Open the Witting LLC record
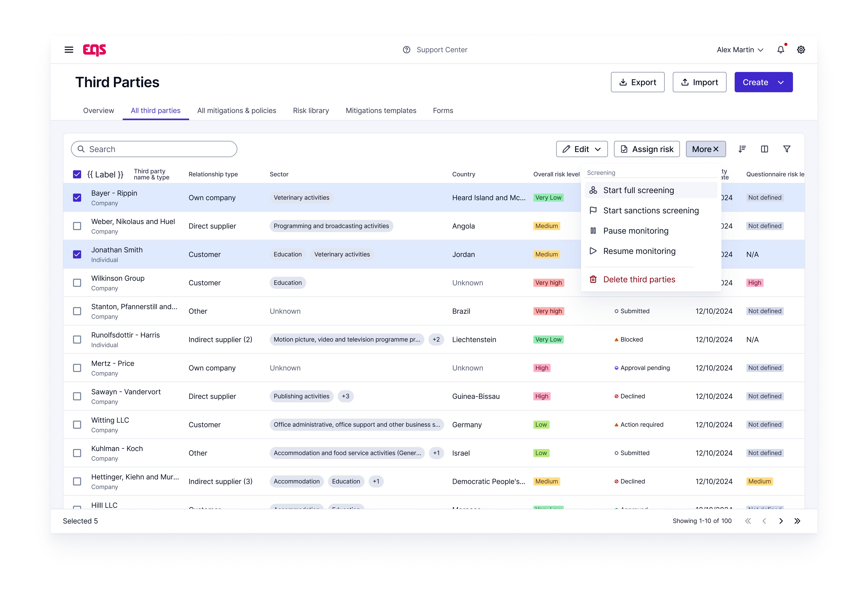 click(110, 420)
